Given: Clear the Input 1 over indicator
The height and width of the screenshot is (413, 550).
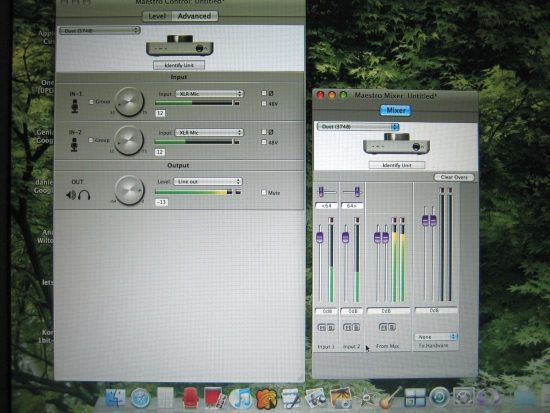Looking at the screenshot, I should coord(331,220).
